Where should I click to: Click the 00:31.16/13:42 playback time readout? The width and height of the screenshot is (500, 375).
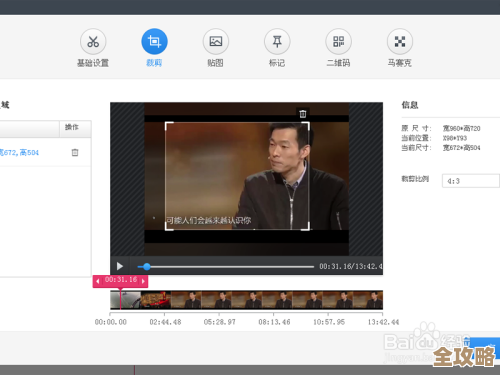pyautogui.click(x=351, y=266)
